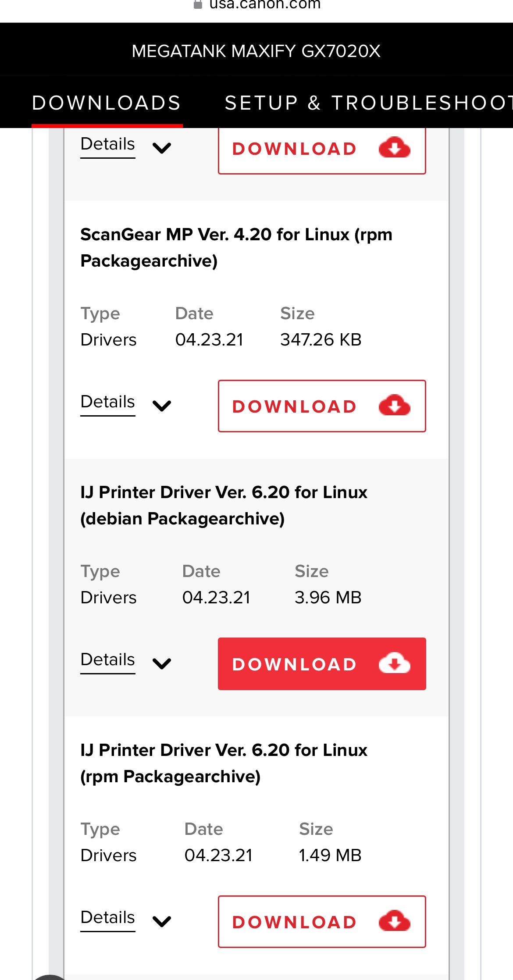
Task: Click cloud icon on highlighted debian download
Action: point(395,663)
